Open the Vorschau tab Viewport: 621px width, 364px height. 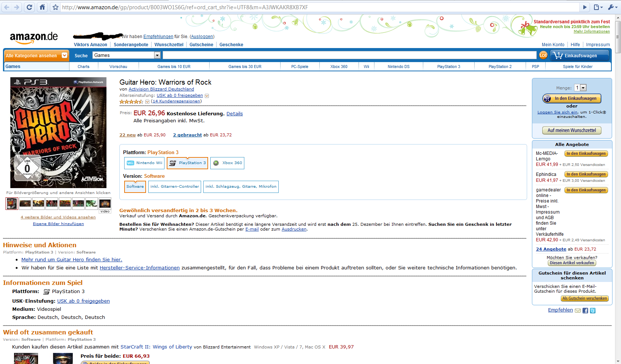(x=118, y=67)
